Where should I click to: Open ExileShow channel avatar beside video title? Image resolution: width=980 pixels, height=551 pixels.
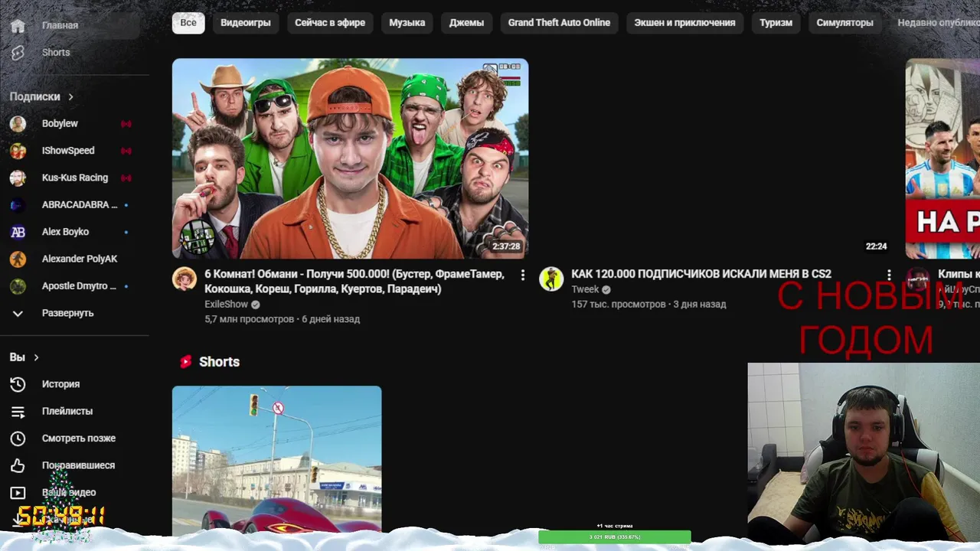coord(185,279)
